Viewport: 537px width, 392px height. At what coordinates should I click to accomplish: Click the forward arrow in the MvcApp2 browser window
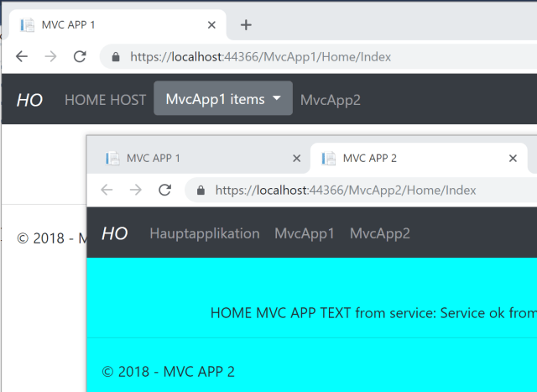point(136,190)
